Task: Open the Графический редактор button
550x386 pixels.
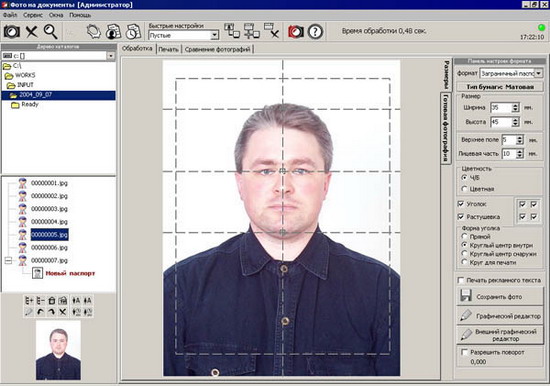Action: pos(500,315)
